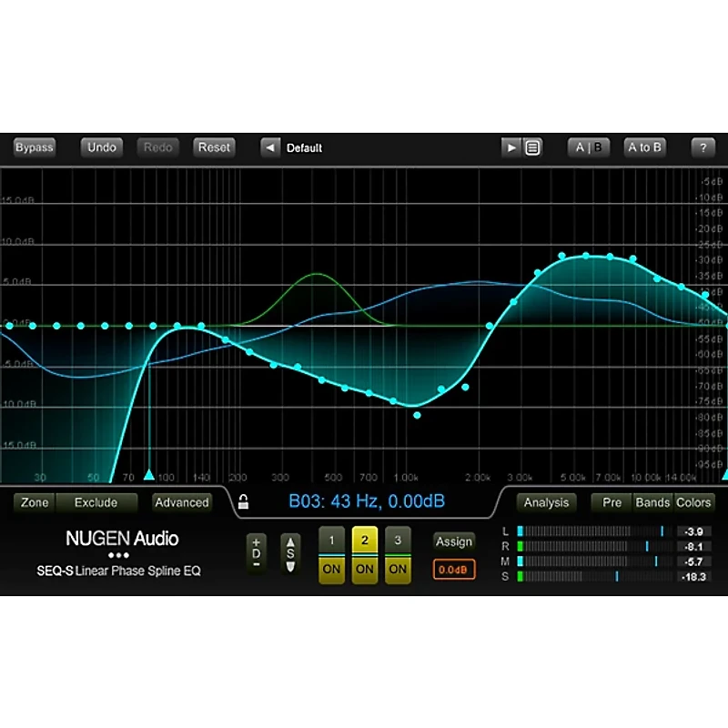Click the -8.1 R peak value

pos(693,547)
